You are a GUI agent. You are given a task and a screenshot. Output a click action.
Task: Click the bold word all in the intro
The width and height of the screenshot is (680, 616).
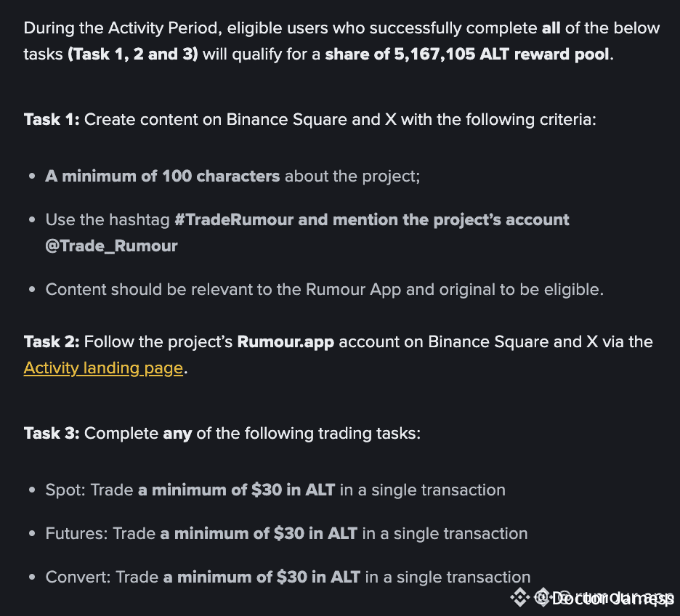(551, 28)
